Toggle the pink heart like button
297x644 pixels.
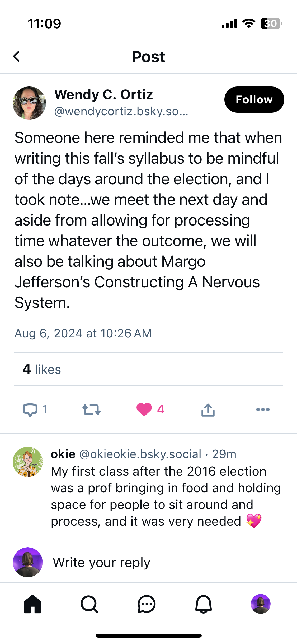pyautogui.click(x=144, y=410)
